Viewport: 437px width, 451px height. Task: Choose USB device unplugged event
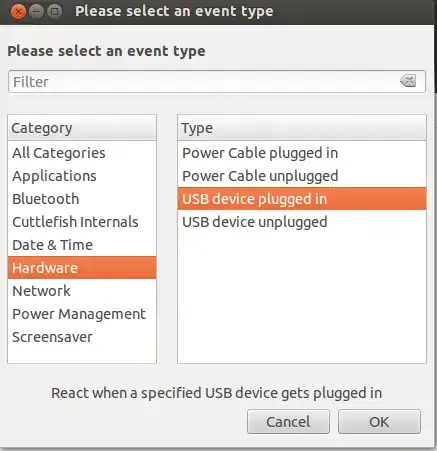[302, 222]
